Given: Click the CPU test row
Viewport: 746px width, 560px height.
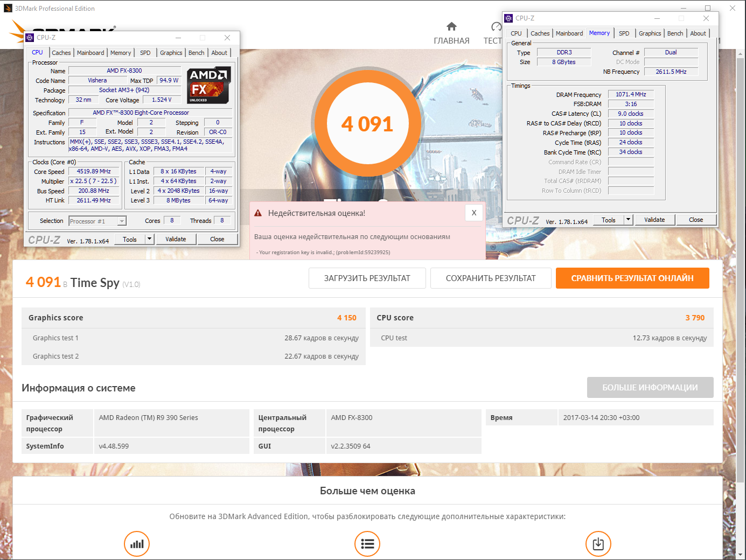Looking at the screenshot, I should 542,338.
